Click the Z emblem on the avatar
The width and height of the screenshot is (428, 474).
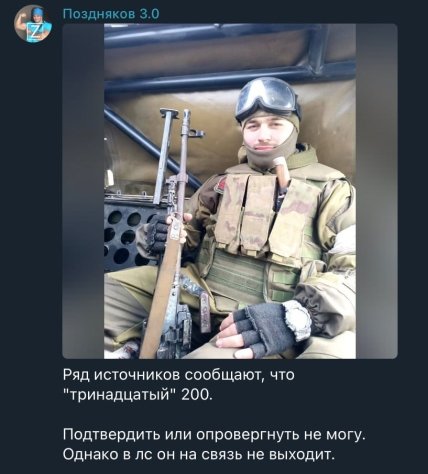35,32
